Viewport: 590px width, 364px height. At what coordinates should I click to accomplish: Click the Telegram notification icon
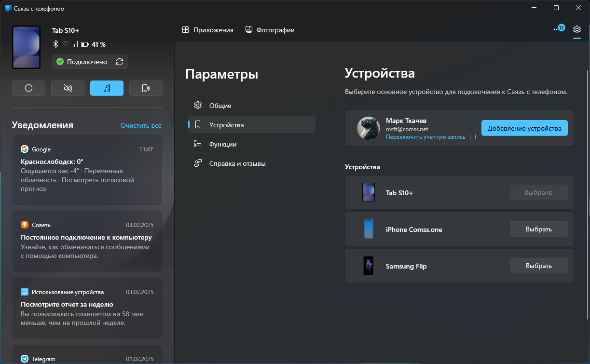(25, 359)
